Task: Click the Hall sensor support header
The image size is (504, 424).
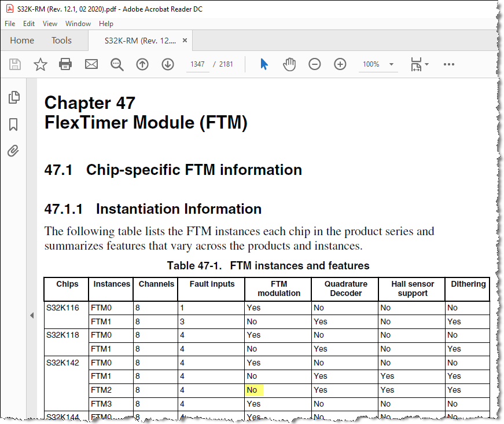Action: [x=413, y=288]
